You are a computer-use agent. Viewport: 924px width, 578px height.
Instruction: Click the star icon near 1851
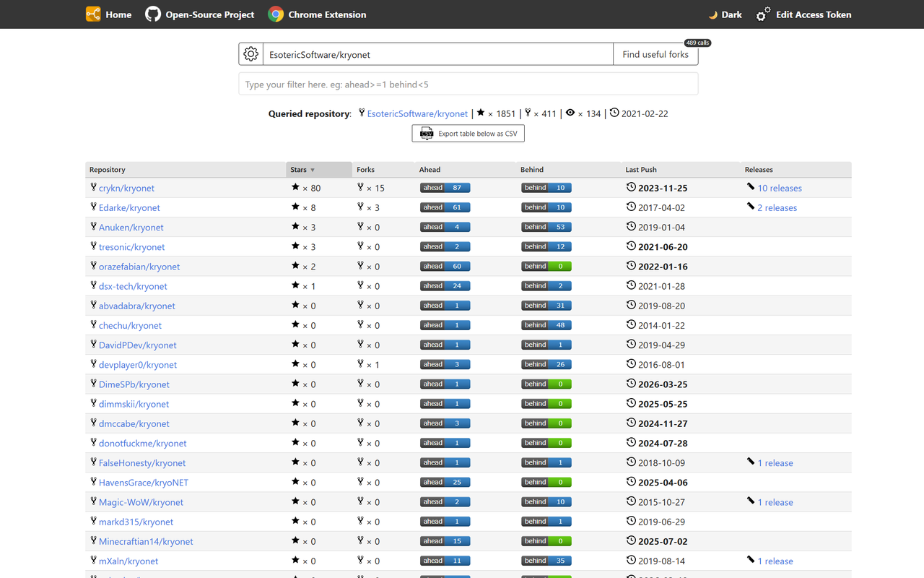(481, 113)
